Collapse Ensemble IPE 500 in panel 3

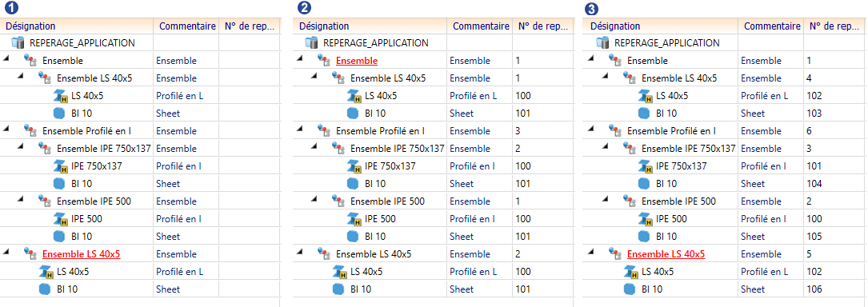(x=606, y=198)
